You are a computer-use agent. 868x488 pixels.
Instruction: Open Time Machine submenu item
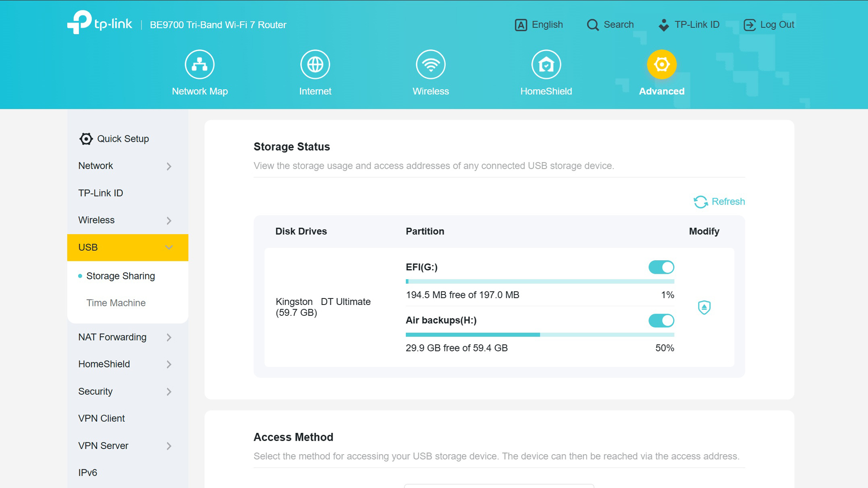(116, 303)
